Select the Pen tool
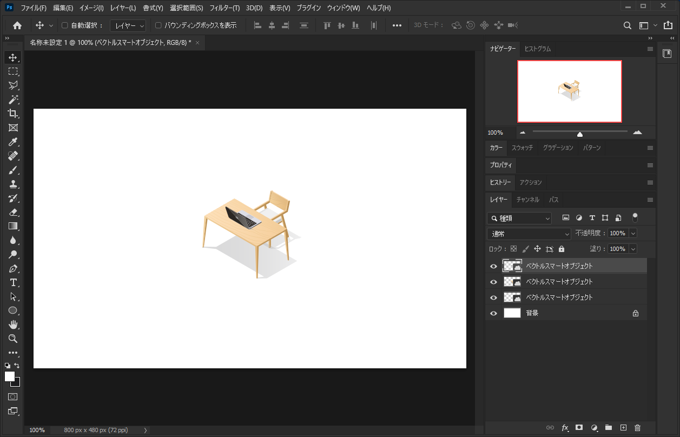This screenshot has height=437, width=680. pos(13,268)
